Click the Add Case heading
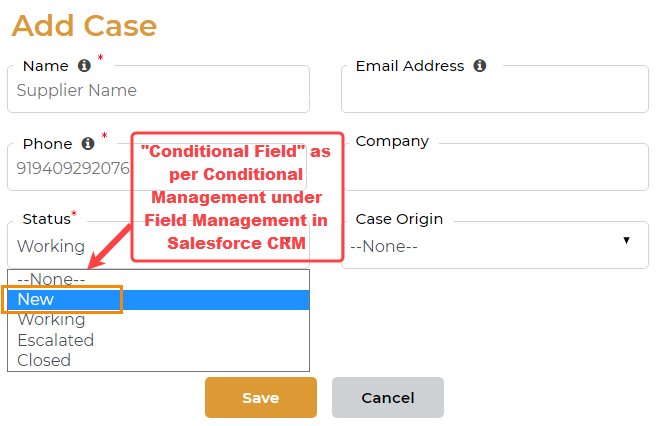The image size is (659, 426). click(x=84, y=24)
